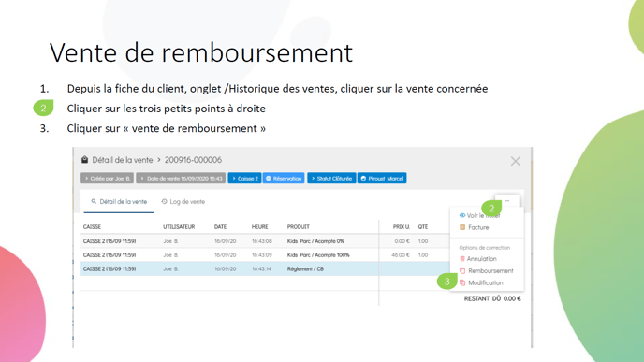Click the PRODUIT column header
This screenshot has height=362, width=644.
pos(299,227)
